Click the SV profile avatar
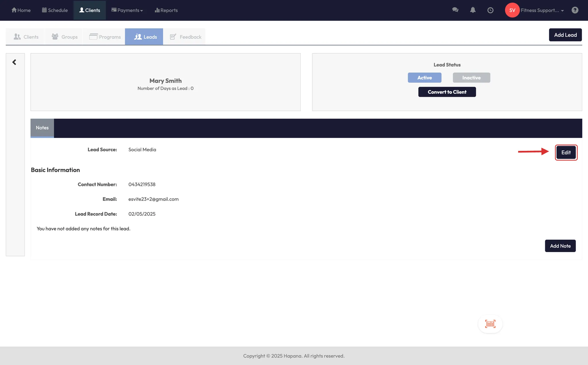 (x=512, y=10)
